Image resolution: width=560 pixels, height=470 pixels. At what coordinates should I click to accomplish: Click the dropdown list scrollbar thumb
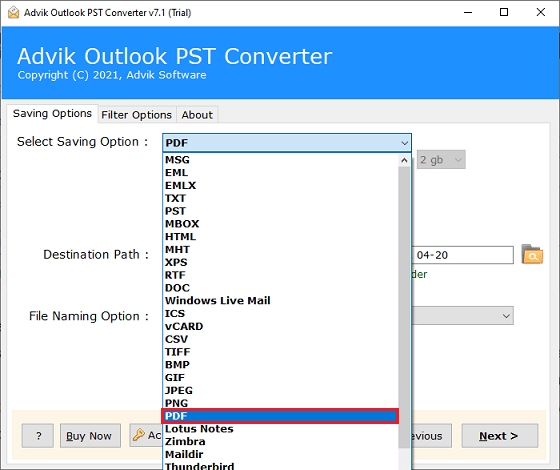tap(404, 307)
